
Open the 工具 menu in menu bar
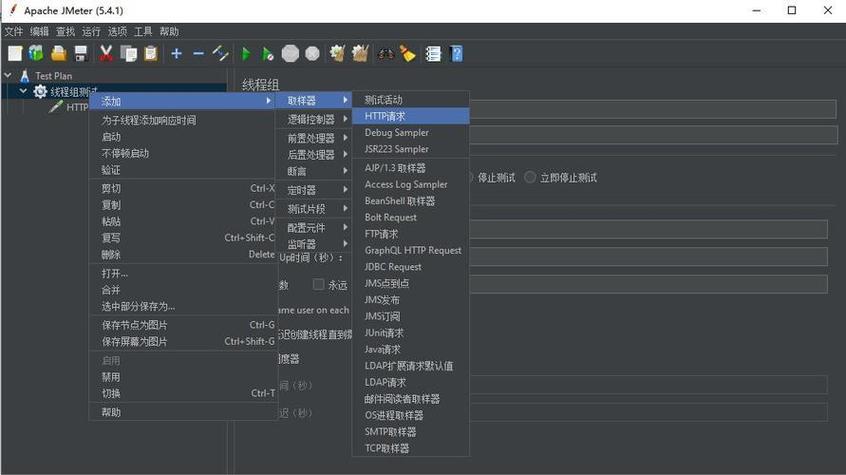143,31
